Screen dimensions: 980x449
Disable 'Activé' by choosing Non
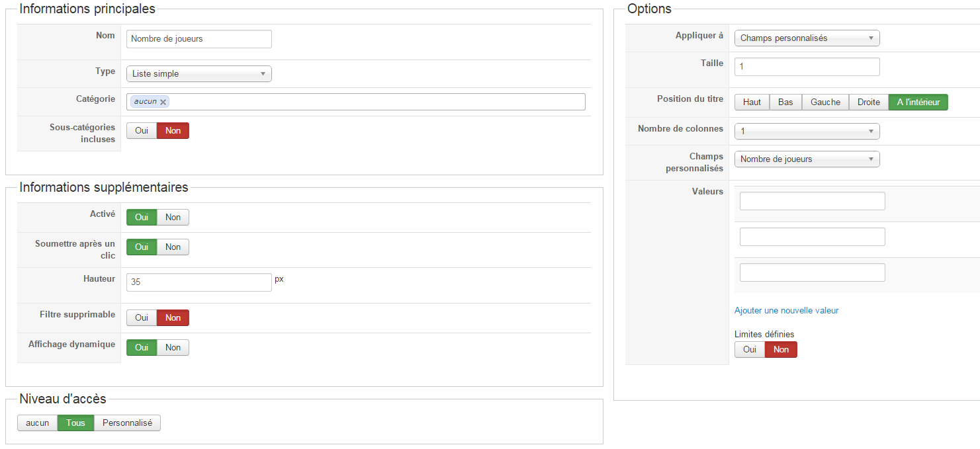[173, 218]
